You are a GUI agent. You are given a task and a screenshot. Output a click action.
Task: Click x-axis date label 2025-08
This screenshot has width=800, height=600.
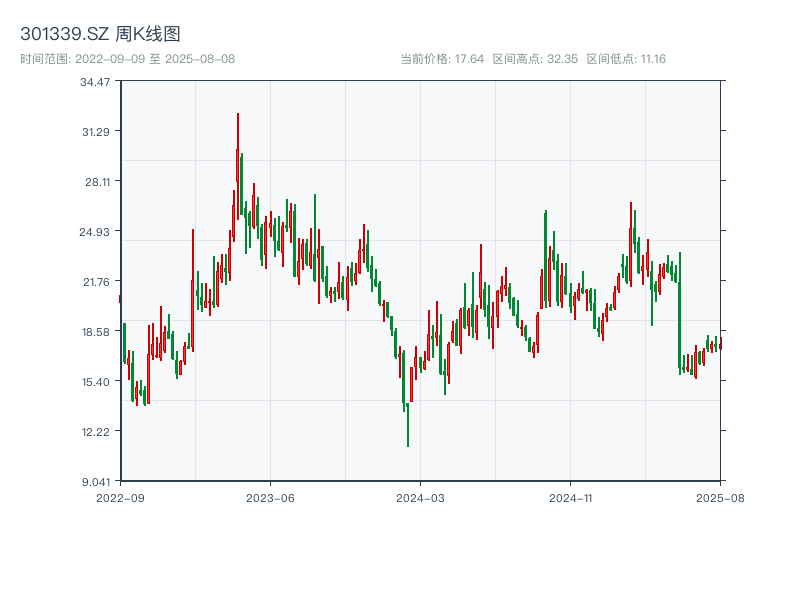click(x=720, y=498)
